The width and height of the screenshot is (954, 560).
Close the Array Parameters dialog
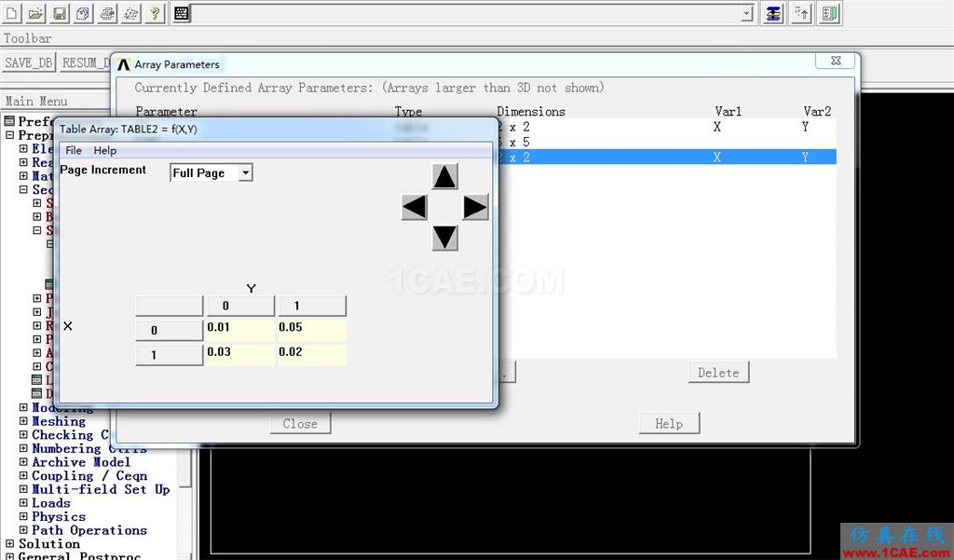[836, 61]
